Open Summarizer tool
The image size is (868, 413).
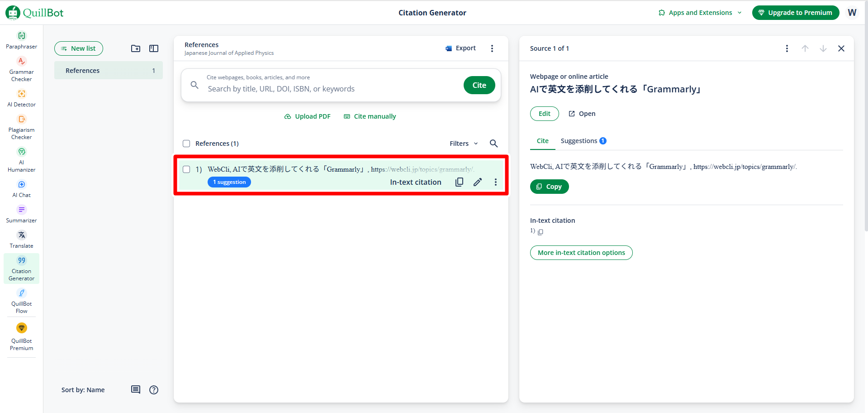(21, 214)
